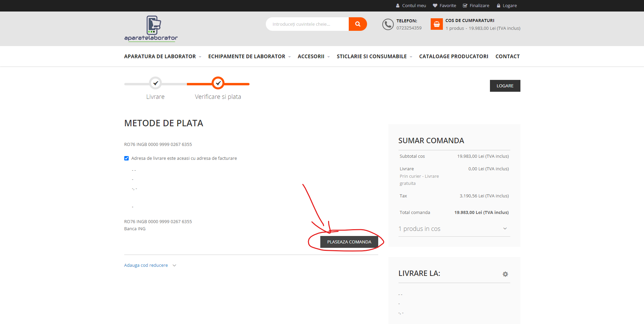Screen dimensions: 644x324
Task: Open the shopping cart basket icon
Action: coord(436,24)
